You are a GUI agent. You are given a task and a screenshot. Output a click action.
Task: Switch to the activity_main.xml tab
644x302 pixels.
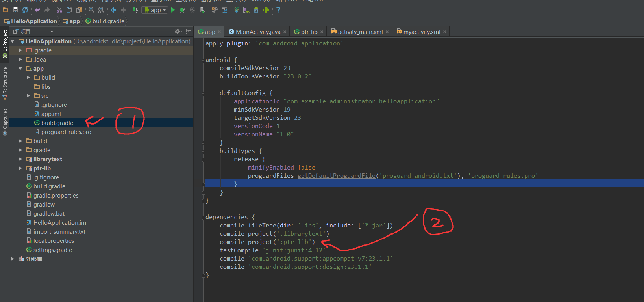point(360,32)
